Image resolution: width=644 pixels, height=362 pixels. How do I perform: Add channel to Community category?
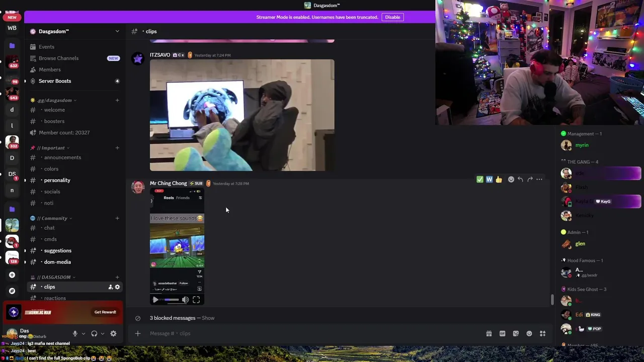[x=117, y=218]
